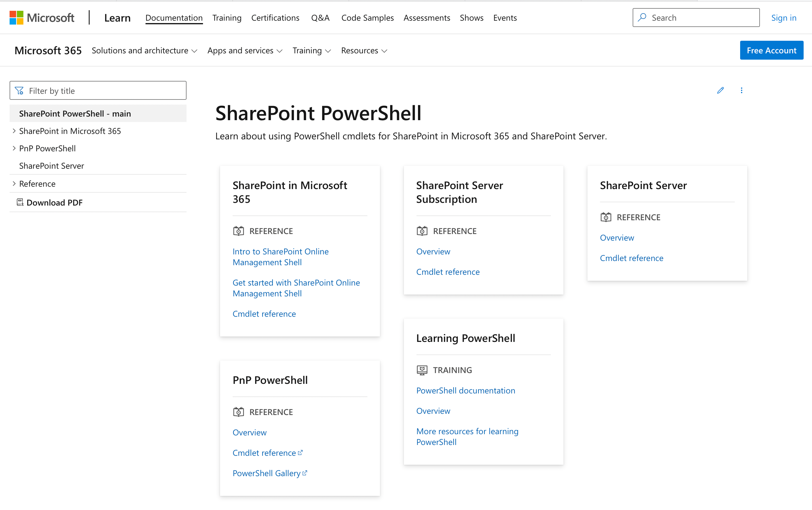Click external link icon beside PnP Cmdlet reference
This screenshot has height=510, width=812.
[x=300, y=452]
